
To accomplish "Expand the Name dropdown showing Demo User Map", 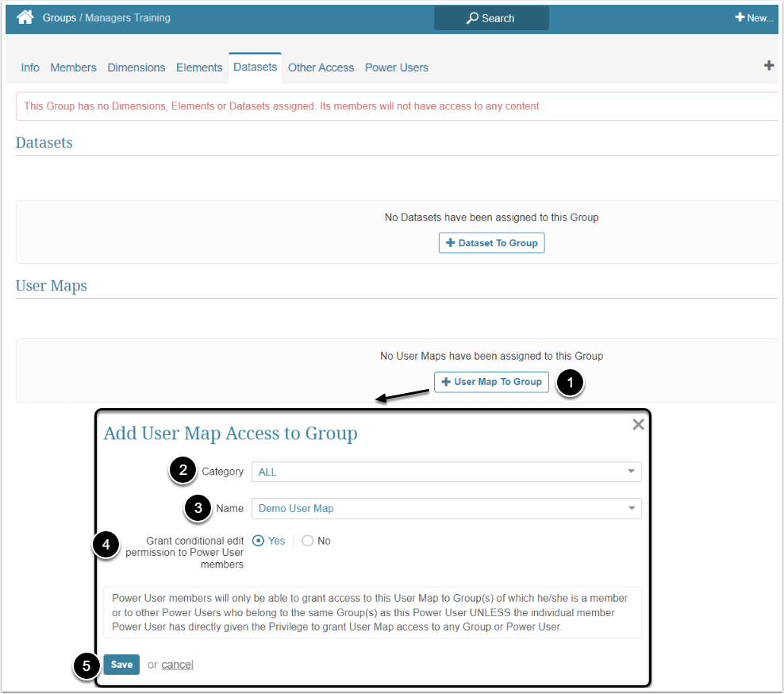I will 446,508.
